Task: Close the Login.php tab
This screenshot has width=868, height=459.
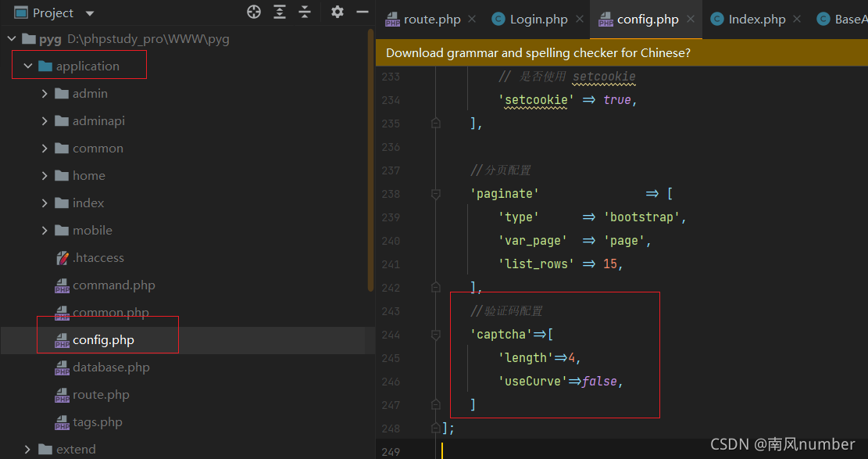Action: click(x=580, y=19)
